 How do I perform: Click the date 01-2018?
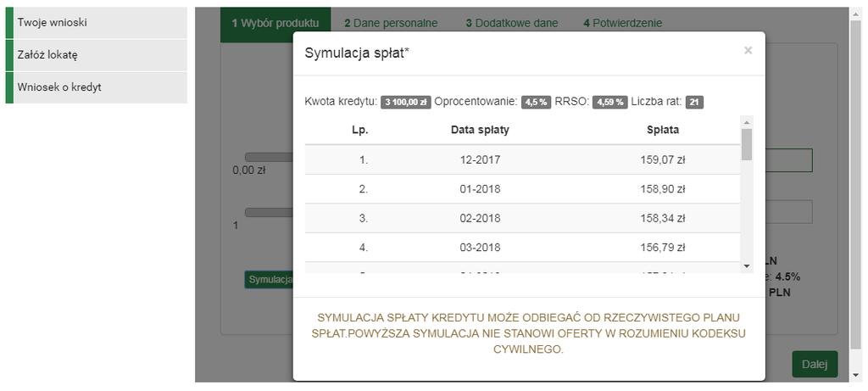[x=480, y=189]
